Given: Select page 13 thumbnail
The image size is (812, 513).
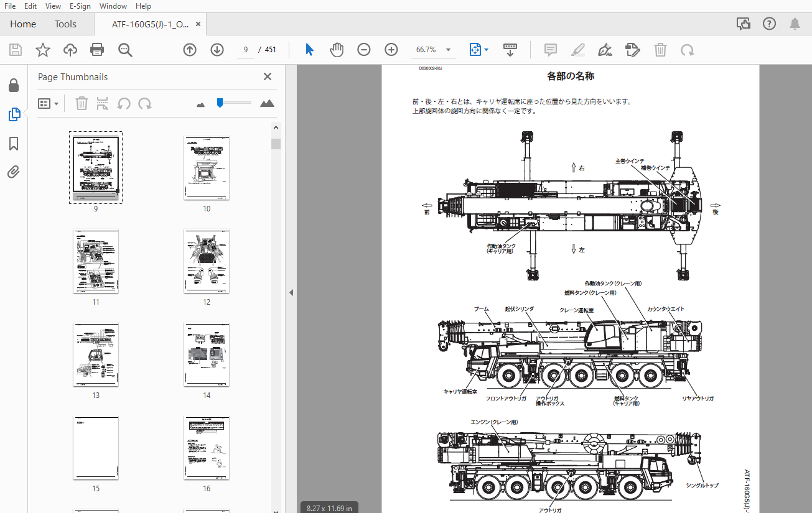Looking at the screenshot, I should (96, 354).
